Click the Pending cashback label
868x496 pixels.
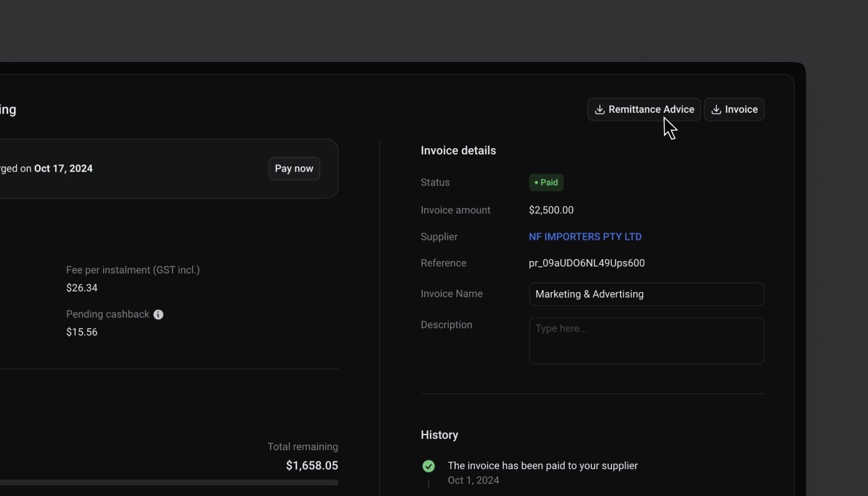108,314
